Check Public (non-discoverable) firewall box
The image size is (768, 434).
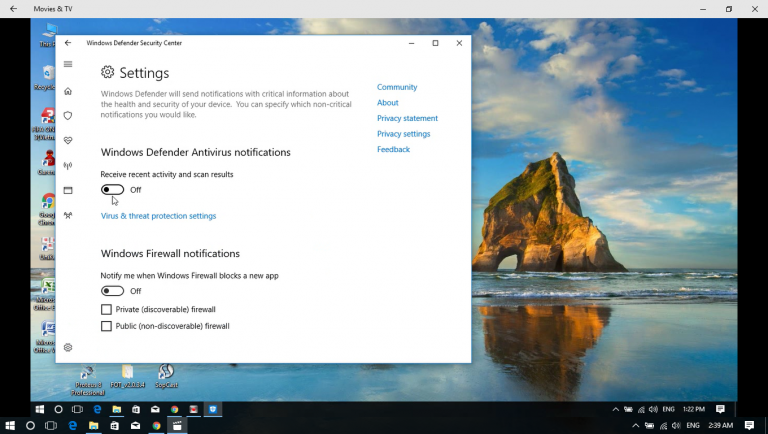[x=106, y=326]
